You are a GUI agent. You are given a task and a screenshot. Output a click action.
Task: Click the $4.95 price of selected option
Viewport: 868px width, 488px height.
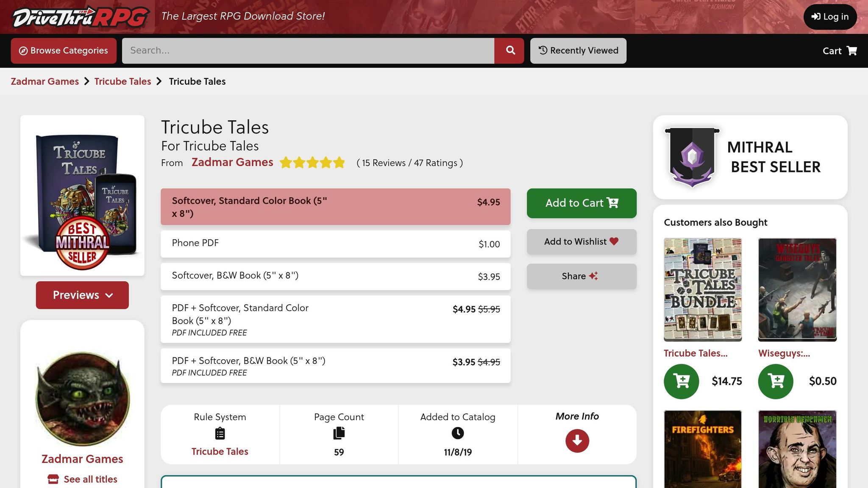click(x=489, y=202)
